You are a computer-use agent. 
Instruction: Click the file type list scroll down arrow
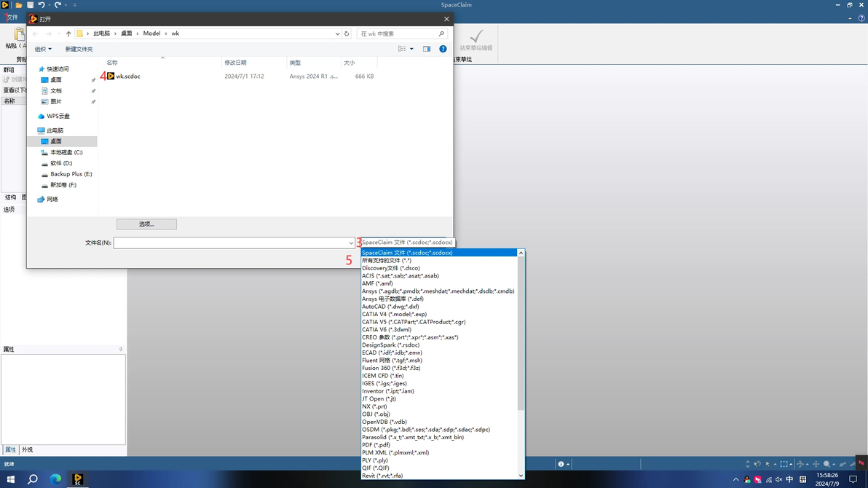(x=521, y=476)
